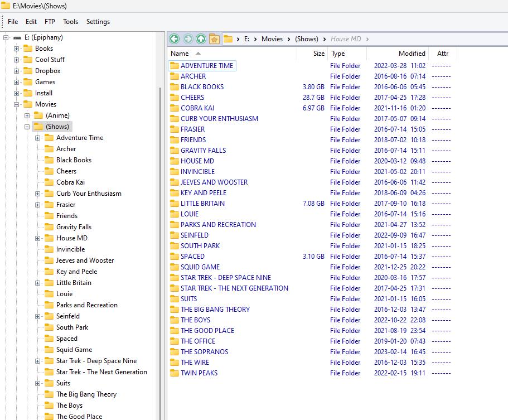
Task: Select Gravity Falls in the folder tree
Action: coord(74,227)
